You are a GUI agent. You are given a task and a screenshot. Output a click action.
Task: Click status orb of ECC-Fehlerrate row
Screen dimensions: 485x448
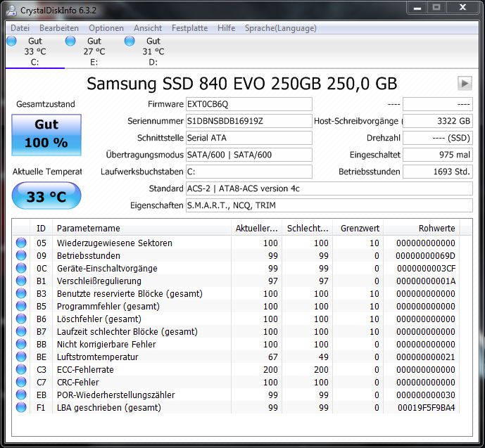click(21, 369)
